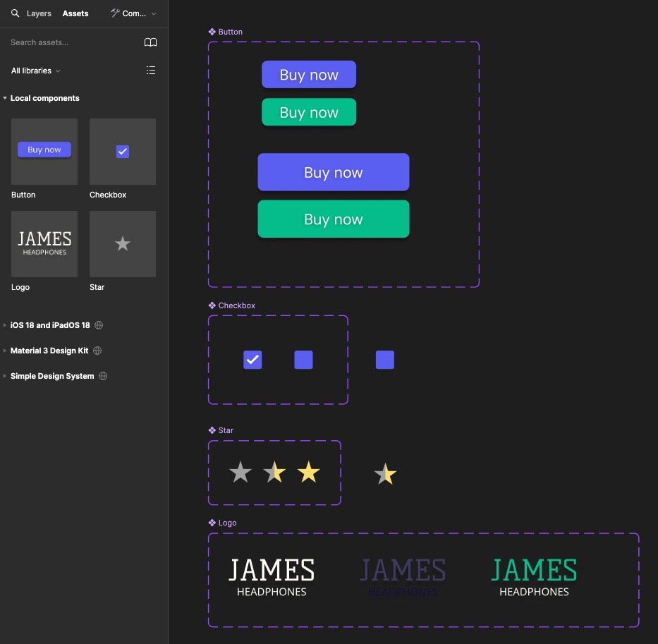Expand Simple Design System library

click(x=5, y=376)
